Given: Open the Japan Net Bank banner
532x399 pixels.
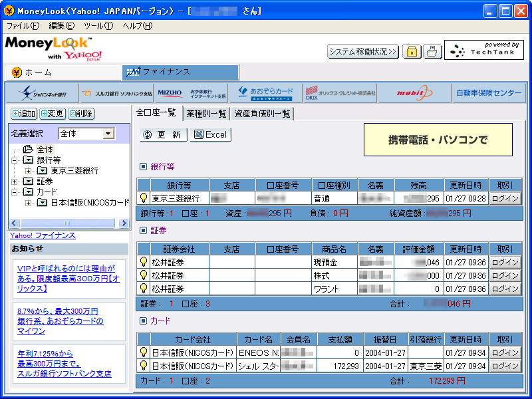Looking at the screenshot, I should (x=43, y=93).
